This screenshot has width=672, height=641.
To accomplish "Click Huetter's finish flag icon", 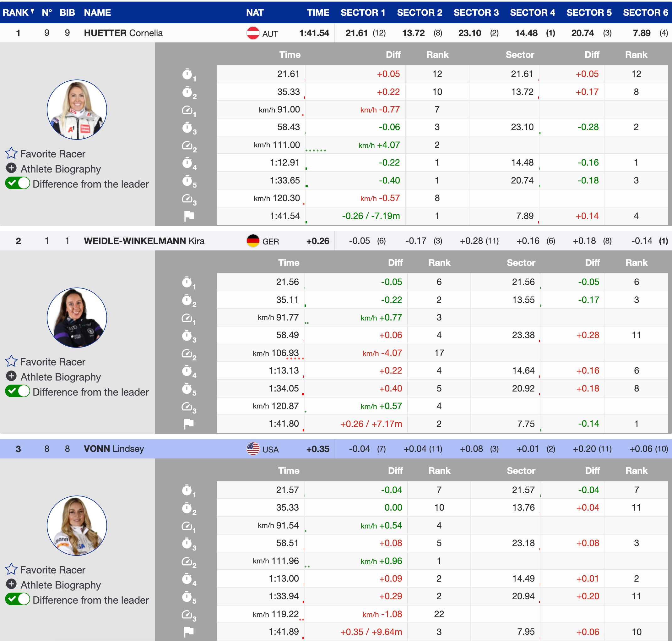I will (x=189, y=216).
